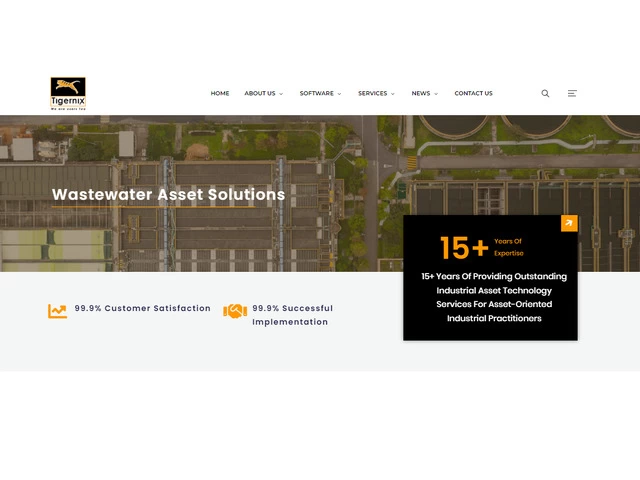Expand the Software dropdown chevron
This screenshot has height=480, width=640.
pyautogui.click(x=340, y=94)
